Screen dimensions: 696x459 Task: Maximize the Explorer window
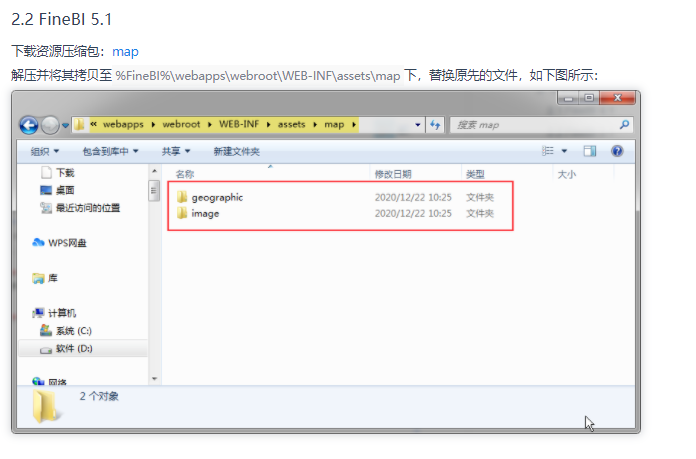(x=589, y=98)
